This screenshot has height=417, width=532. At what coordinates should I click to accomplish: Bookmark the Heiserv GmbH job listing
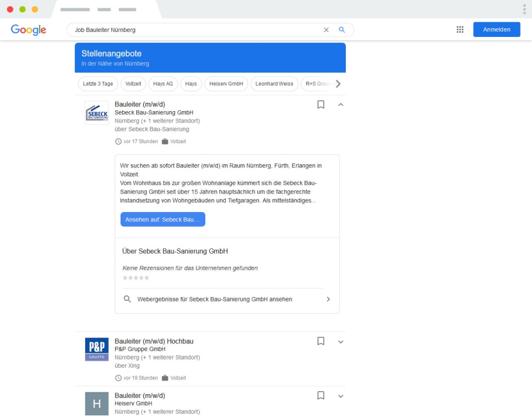(x=321, y=396)
